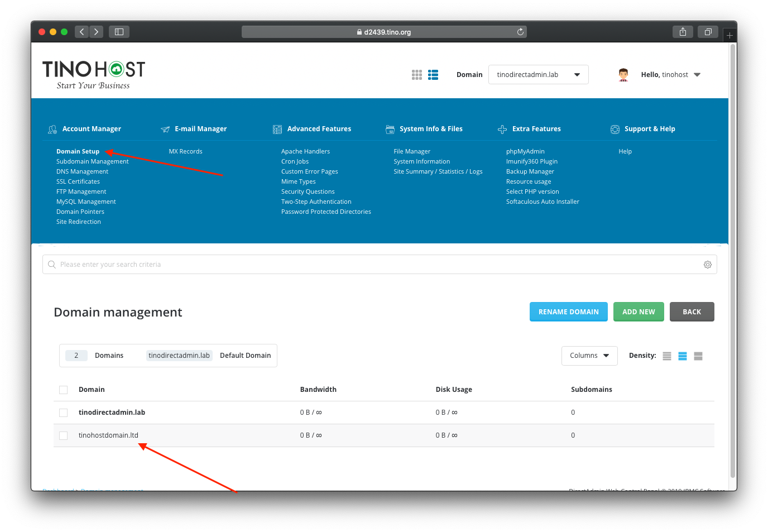Click the TinoHost logo
The width and height of the screenshot is (768, 532).
94,75
